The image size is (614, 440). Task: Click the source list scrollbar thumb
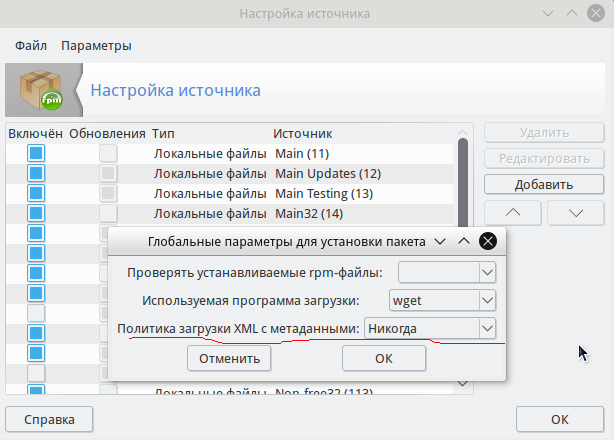(463, 182)
